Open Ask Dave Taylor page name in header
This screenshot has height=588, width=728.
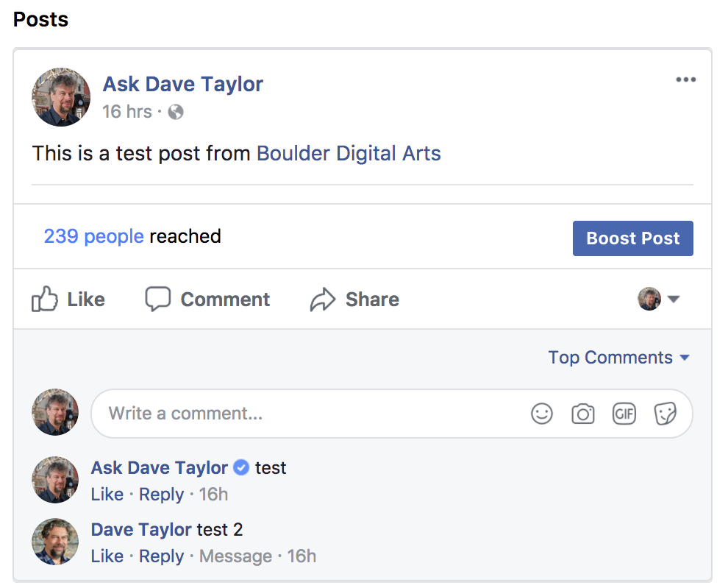(183, 84)
